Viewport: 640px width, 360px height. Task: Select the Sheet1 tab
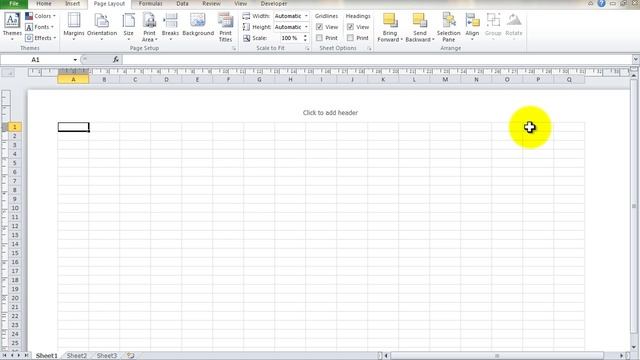pos(47,356)
